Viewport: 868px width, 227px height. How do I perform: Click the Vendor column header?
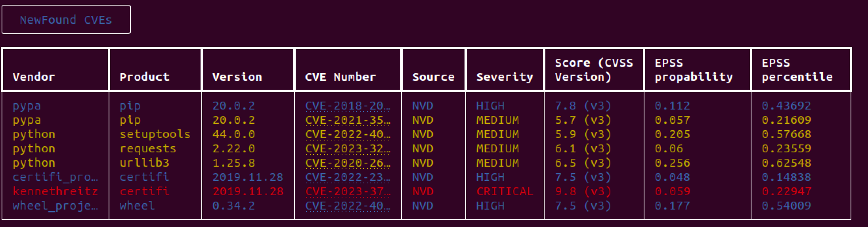pos(34,77)
